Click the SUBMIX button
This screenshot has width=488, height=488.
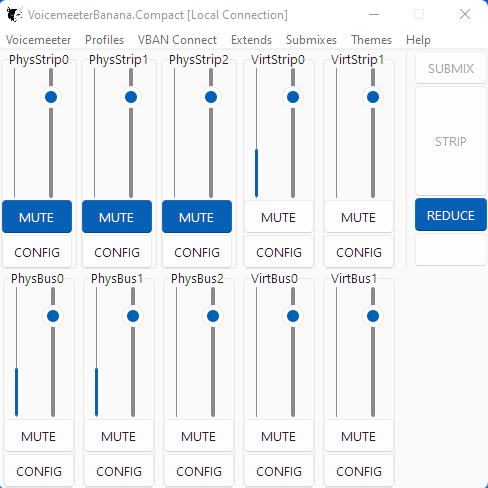pos(451,68)
